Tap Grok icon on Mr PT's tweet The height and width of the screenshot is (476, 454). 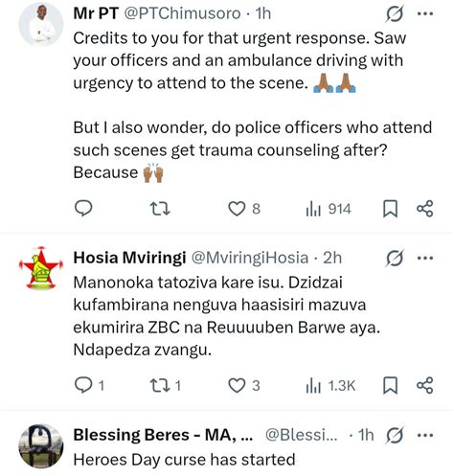tap(395, 13)
